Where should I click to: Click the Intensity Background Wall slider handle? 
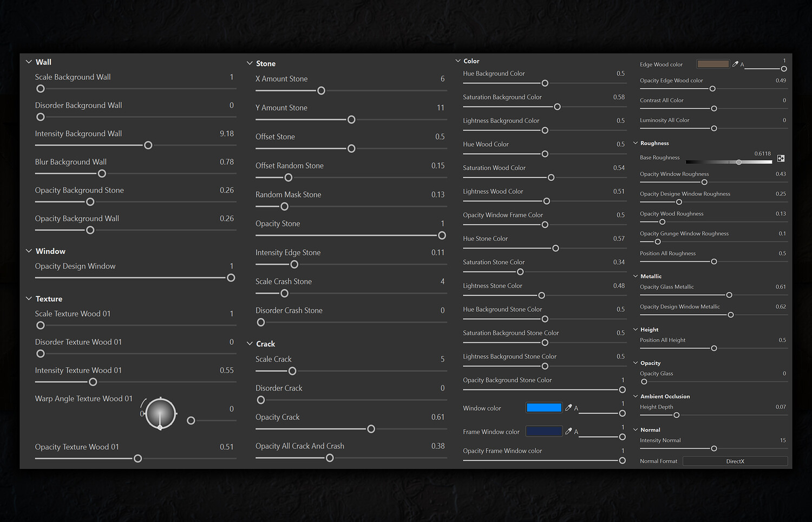[x=148, y=145]
